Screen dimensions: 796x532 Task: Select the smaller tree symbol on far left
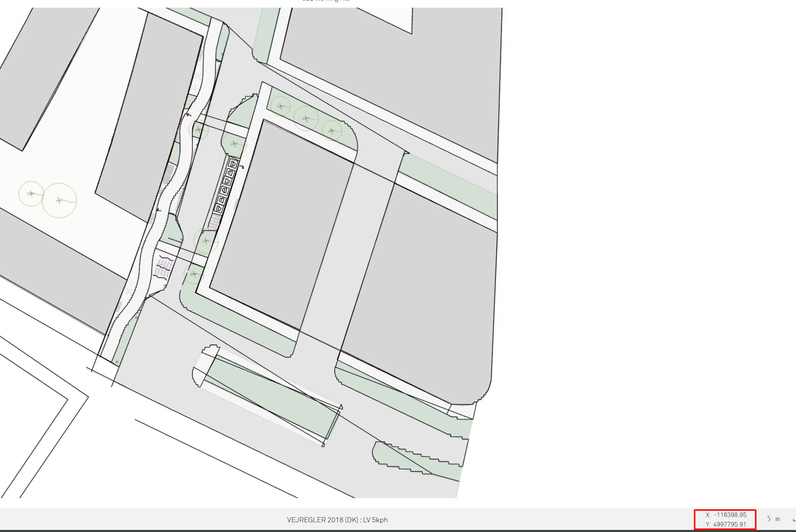[x=31, y=194]
